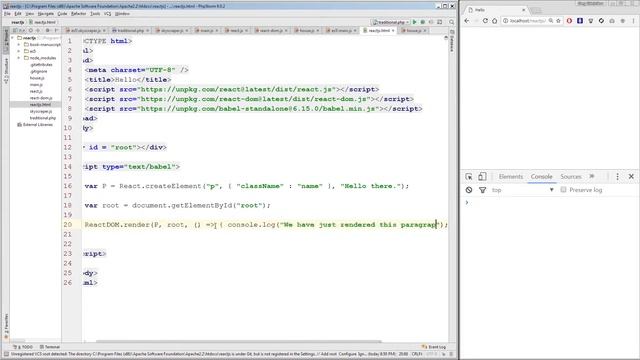Select skyscraper.js in project tree
This screenshot has width=640, height=360.
click(41, 111)
